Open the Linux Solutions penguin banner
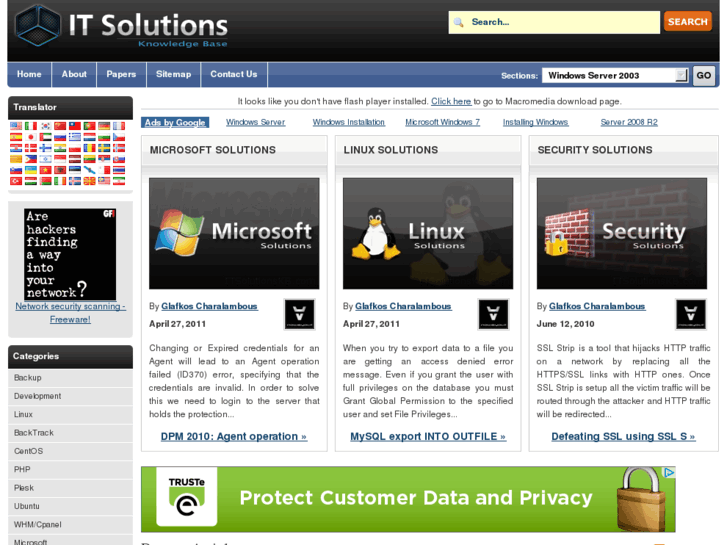 tap(428, 233)
